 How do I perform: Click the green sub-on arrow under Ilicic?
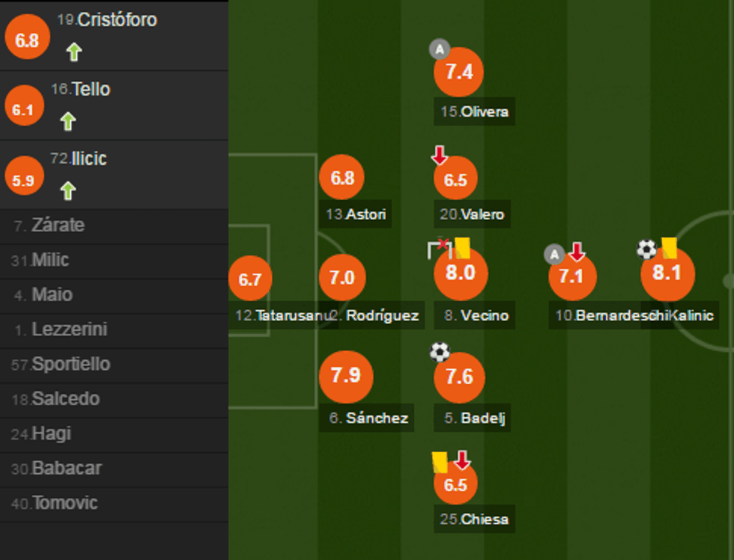[x=68, y=191]
